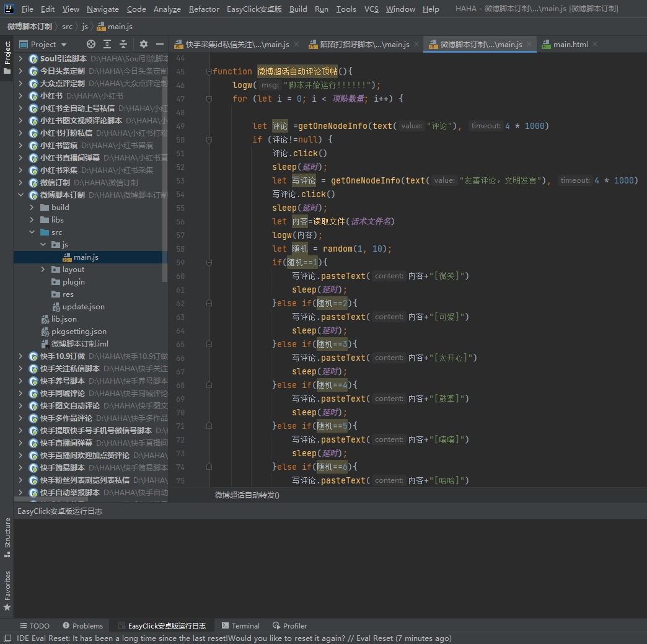Open the Problems tool window
Image resolution: width=647 pixels, height=644 pixels.
[82, 626]
